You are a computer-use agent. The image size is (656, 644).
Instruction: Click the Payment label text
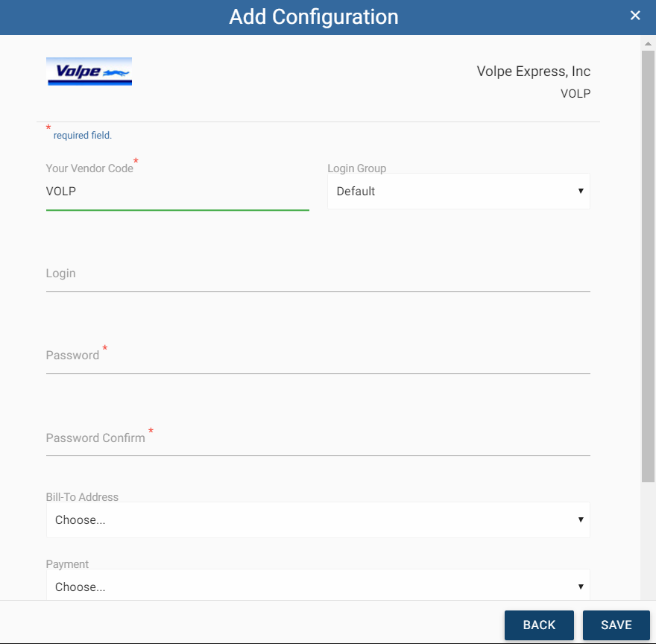[67, 564]
